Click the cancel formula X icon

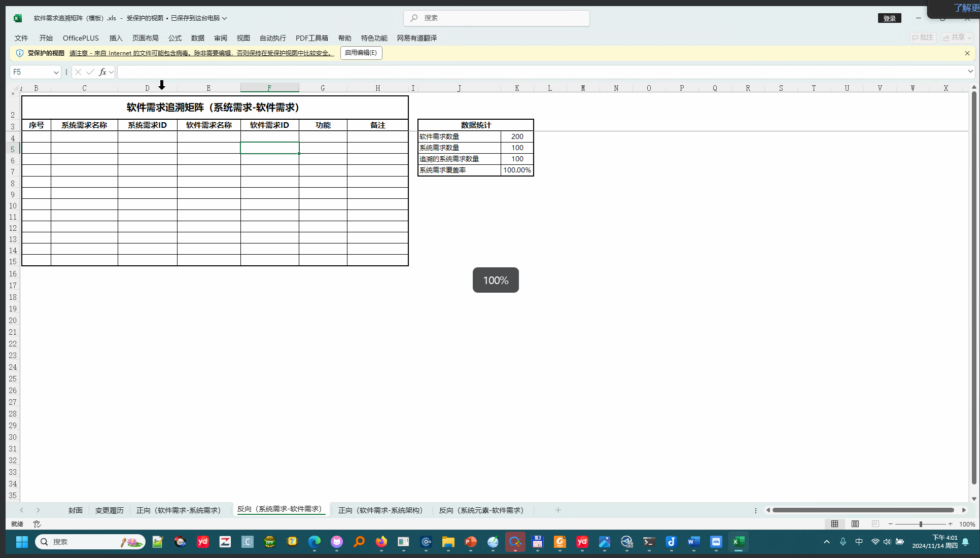click(78, 72)
